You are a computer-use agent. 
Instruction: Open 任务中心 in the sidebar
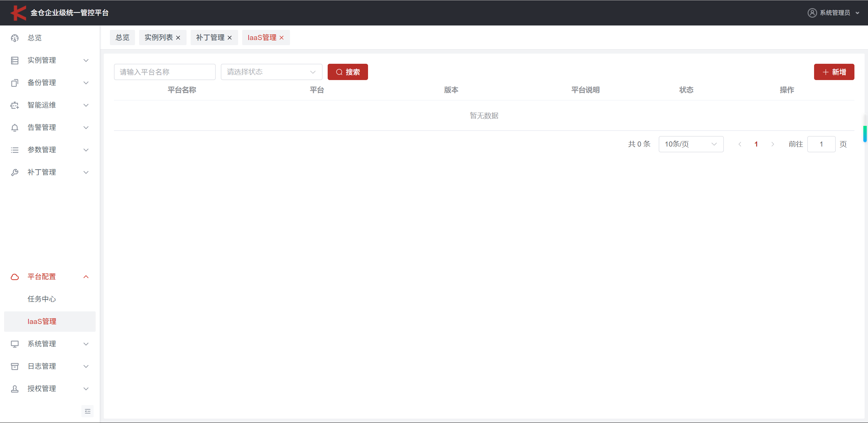pos(42,299)
